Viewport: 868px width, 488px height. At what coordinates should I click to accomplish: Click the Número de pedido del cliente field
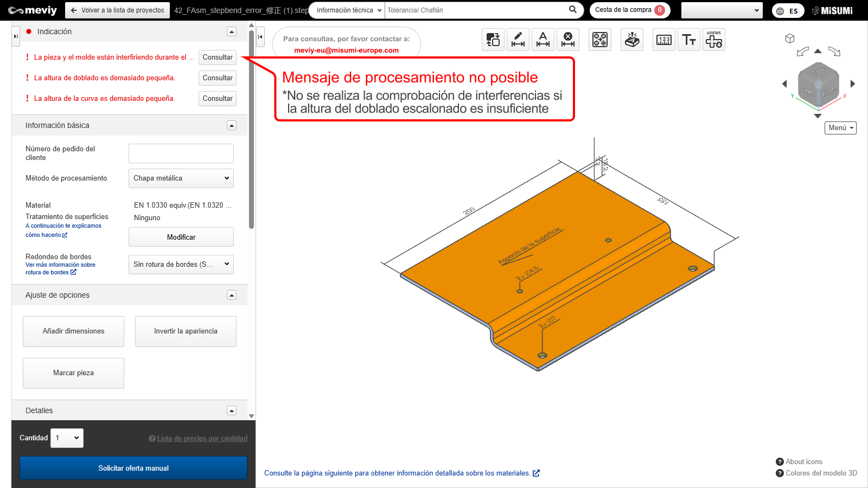[x=181, y=153]
